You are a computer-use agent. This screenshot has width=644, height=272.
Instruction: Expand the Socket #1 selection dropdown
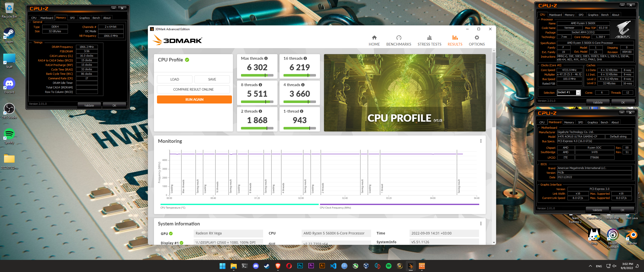578,93
